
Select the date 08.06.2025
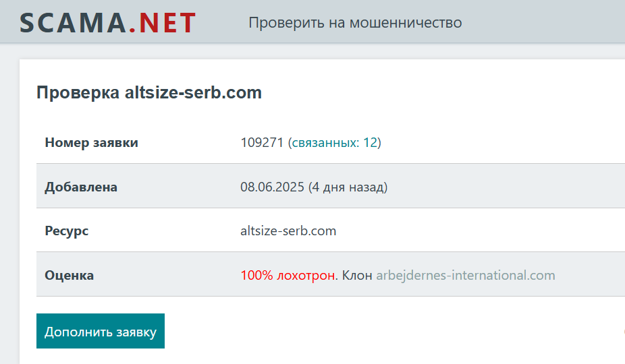(273, 187)
